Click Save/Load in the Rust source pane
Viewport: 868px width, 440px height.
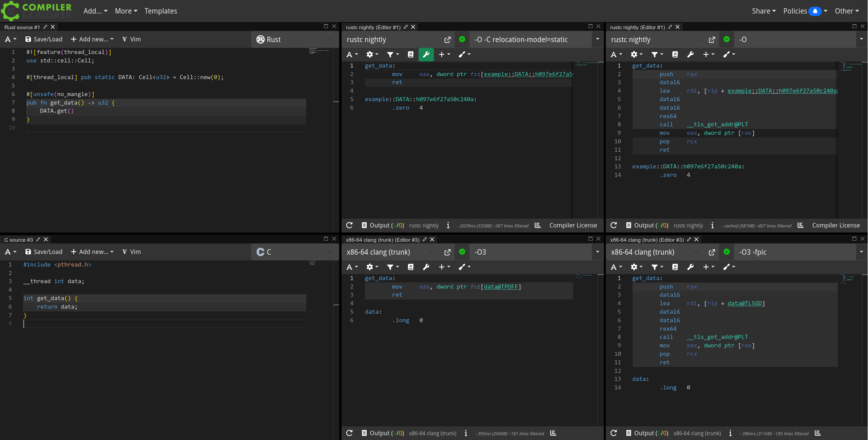pos(44,39)
